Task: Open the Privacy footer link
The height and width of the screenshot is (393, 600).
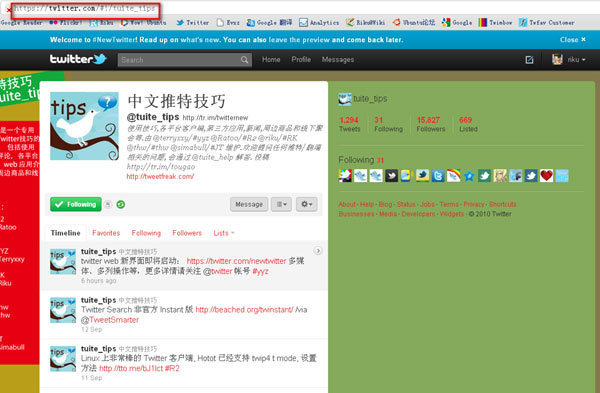Action: 474,204
